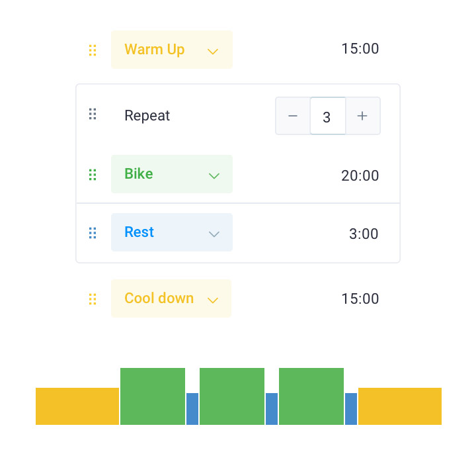Image resolution: width=476 pixels, height=450 pixels.
Task: Select the last blue rest chart bar
Action: 351,409
